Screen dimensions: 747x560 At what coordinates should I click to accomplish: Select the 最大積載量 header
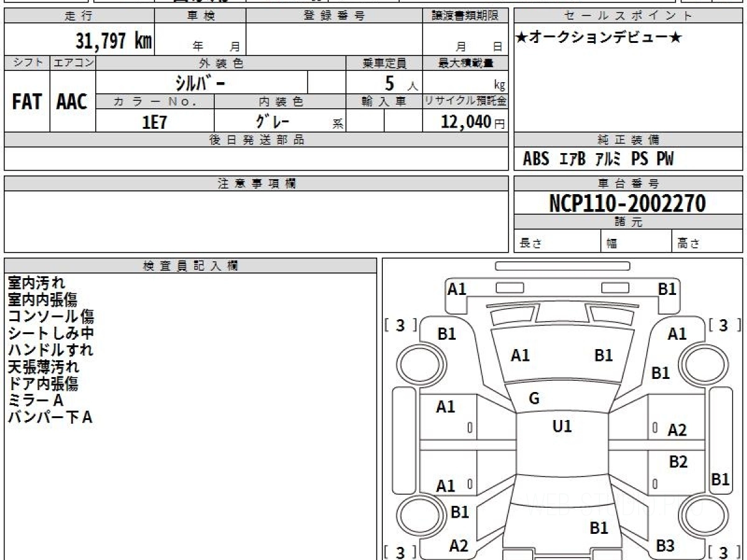465,63
